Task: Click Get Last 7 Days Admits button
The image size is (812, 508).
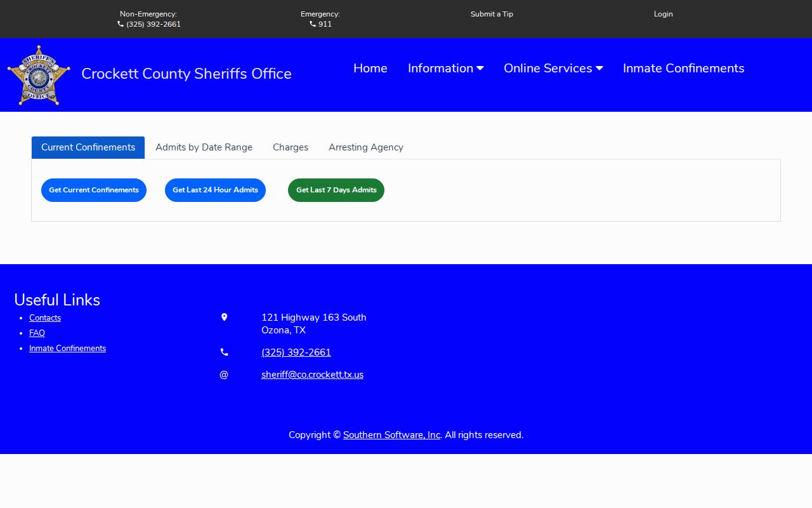Action: coord(336,190)
